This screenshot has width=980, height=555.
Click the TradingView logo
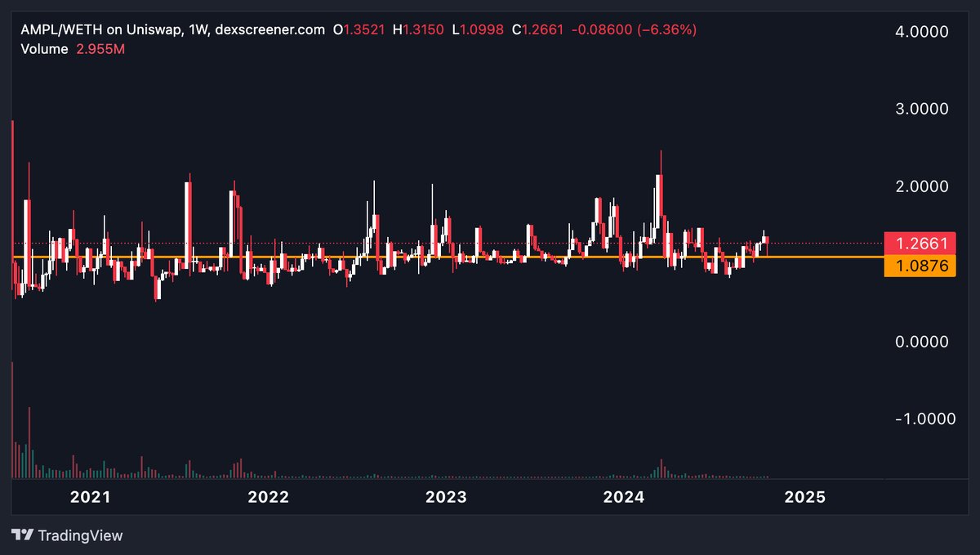coord(68,535)
